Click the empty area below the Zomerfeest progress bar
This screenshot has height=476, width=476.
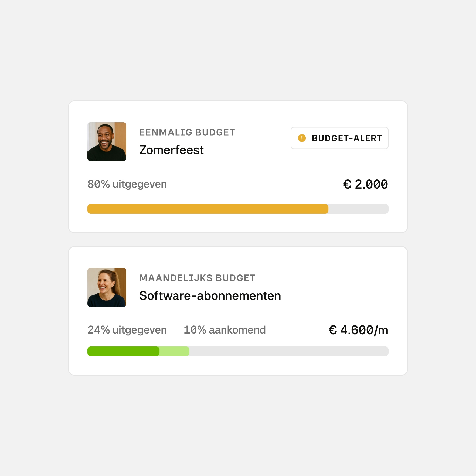tap(237, 223)
